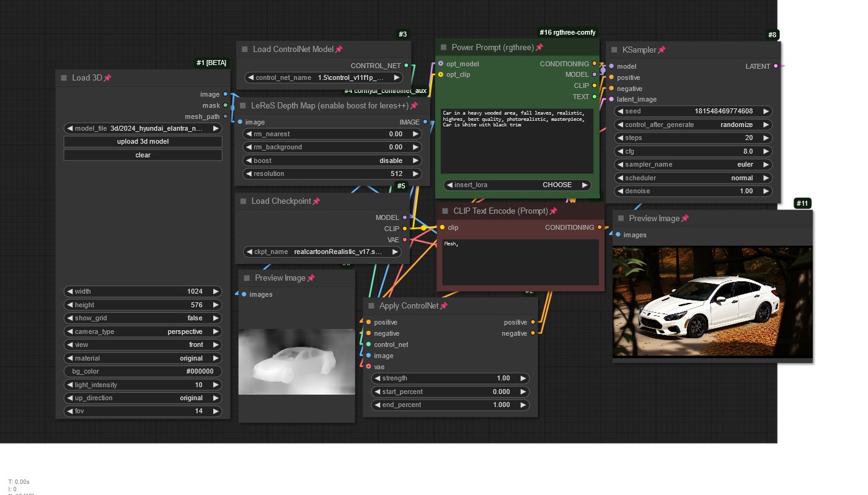This screenshot has width=868, height=495.
Task: Click the up_direction original selector
Action: [x=143, y=398]
